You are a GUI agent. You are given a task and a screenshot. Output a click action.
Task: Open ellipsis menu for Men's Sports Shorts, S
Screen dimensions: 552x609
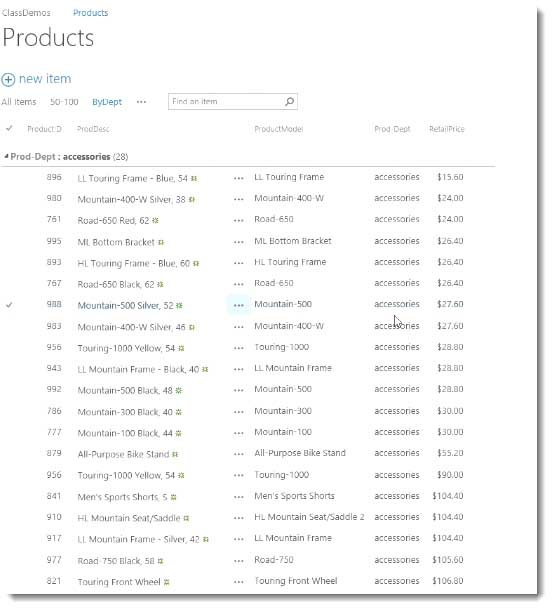pos(239,497)
